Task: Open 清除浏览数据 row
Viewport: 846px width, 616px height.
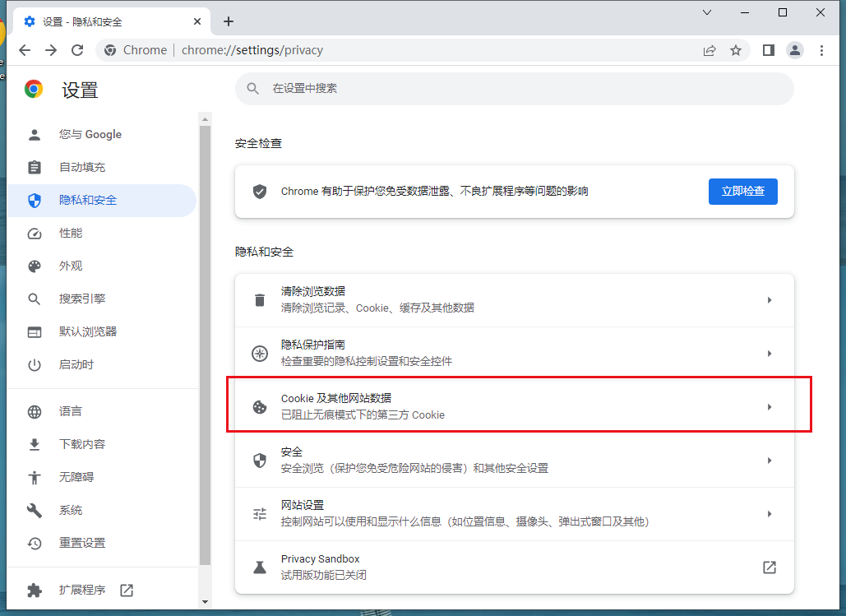Action: tap(514, 299)
